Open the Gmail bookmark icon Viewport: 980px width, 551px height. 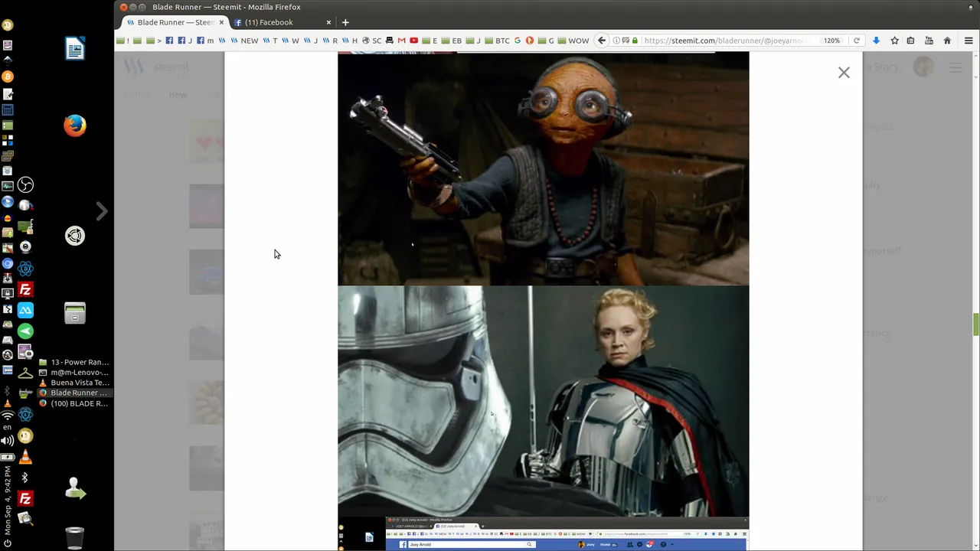[x=401, y=41]
